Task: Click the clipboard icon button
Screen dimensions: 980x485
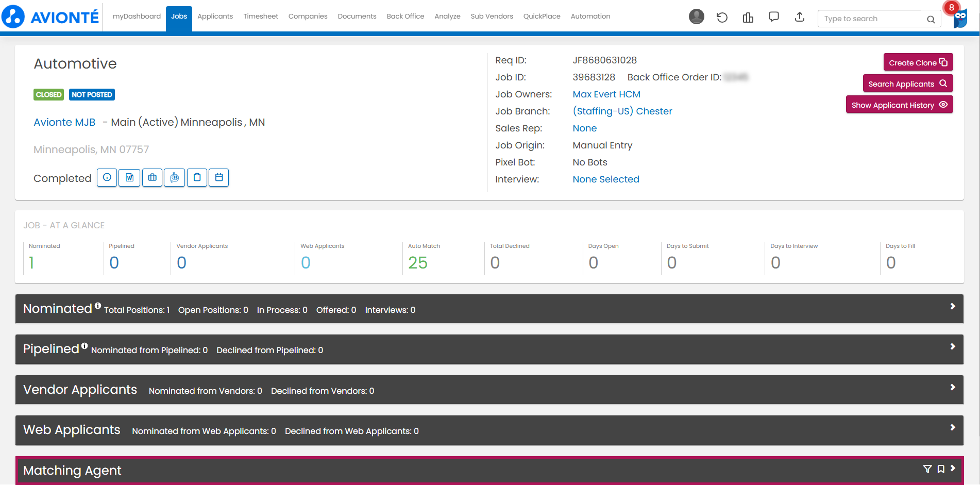Action: coord(197,178)
